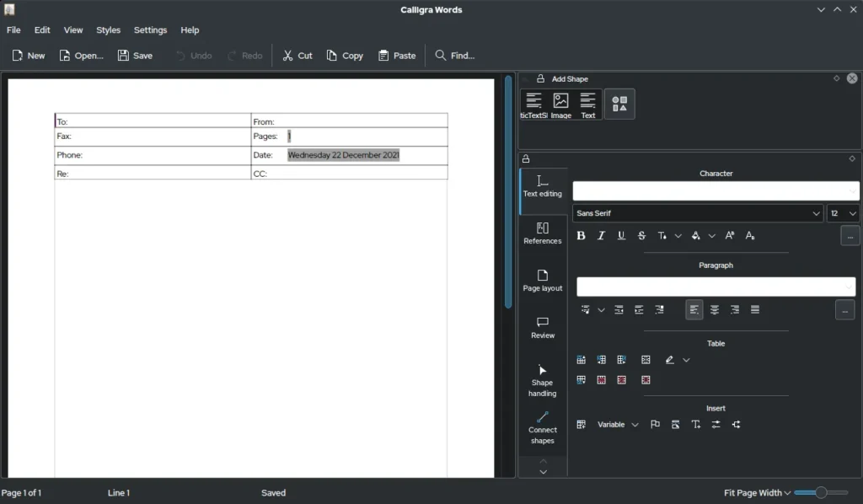Align paragraph left
The width and height of the screenshot is (863, 504).
694,310
